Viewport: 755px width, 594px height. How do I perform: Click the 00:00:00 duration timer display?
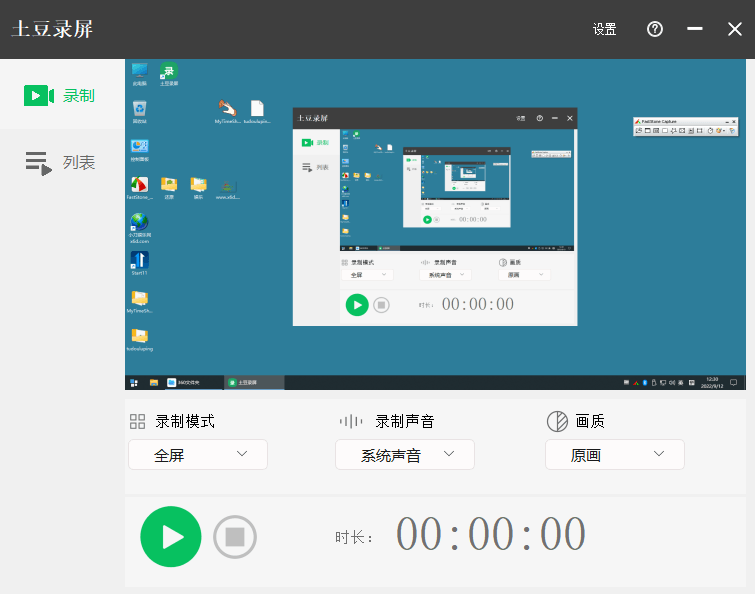491,534
